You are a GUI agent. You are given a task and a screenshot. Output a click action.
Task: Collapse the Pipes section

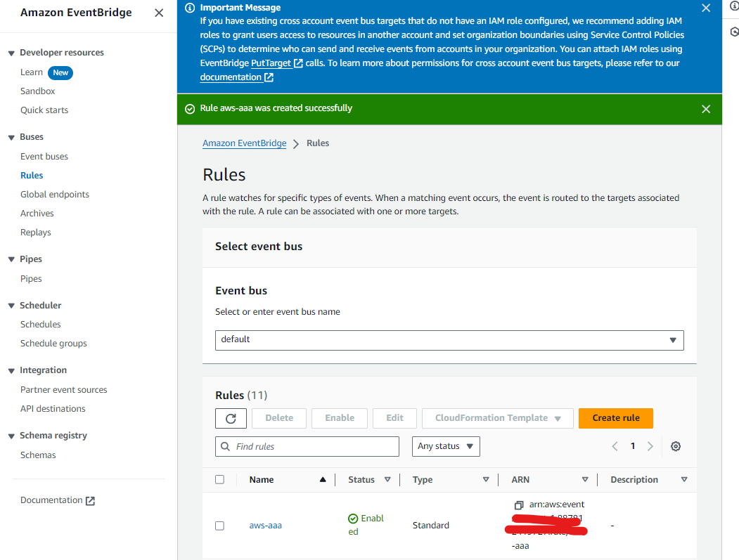11,259
